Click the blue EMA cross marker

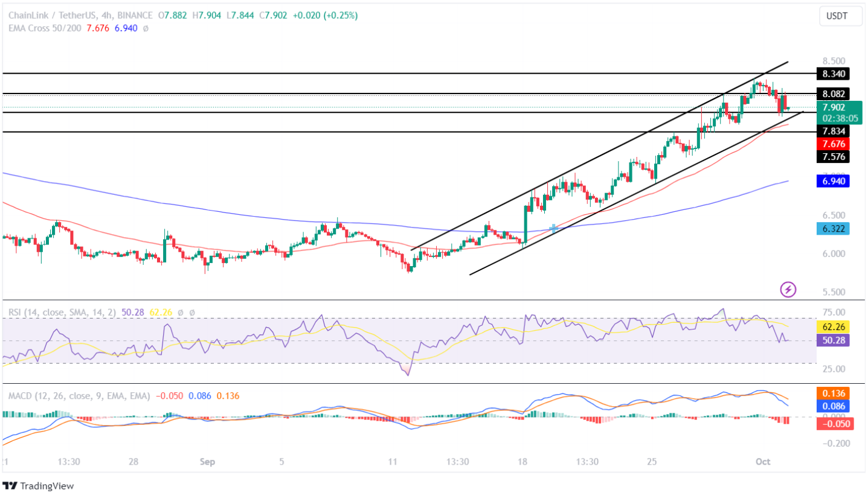coord(553,229)
